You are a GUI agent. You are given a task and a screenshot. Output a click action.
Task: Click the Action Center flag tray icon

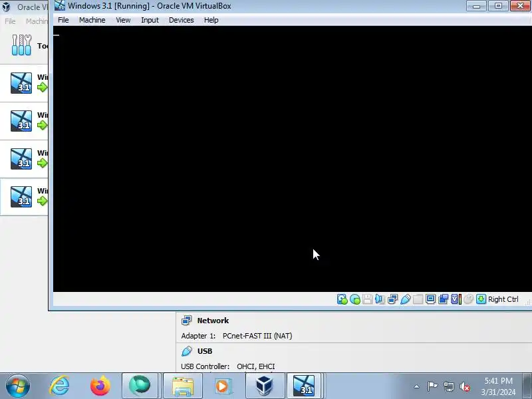click(x=432, y=386)
